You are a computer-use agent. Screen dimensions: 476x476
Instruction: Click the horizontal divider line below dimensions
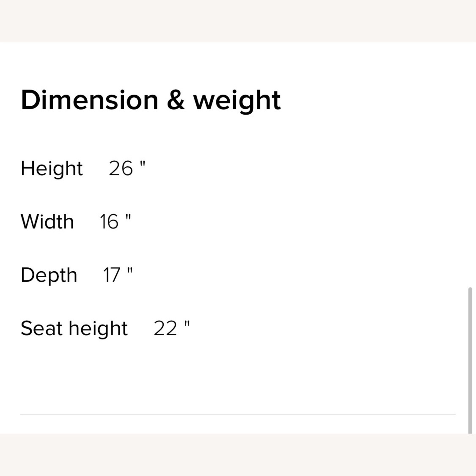coord(238,414)
